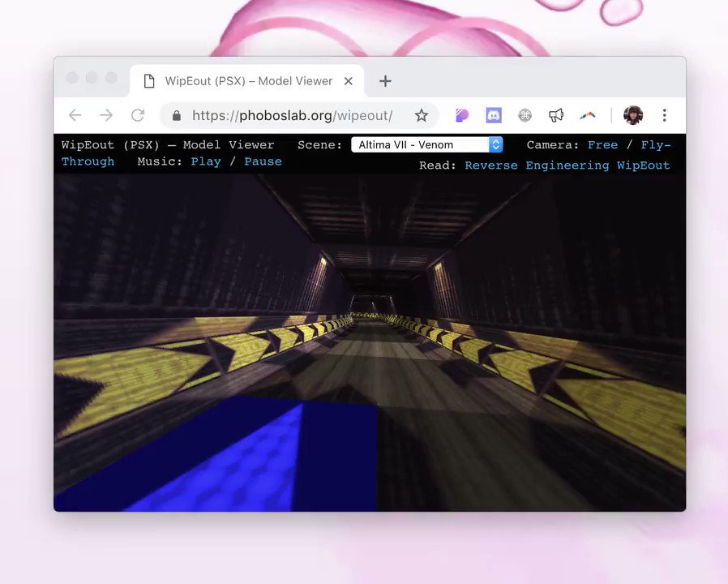
Task: Open the megaphone extension icon
Action: click(556, 115)
